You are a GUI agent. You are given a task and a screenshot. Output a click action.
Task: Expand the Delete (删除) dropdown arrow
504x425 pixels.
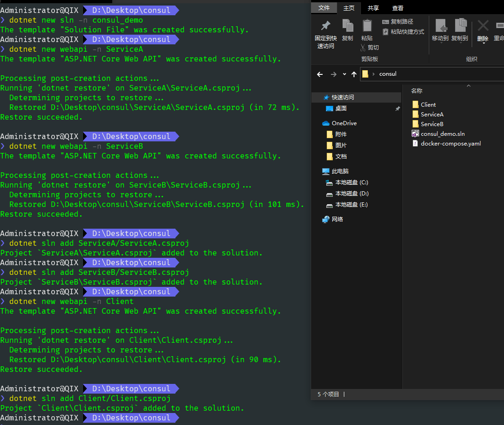tap(483, 43)
